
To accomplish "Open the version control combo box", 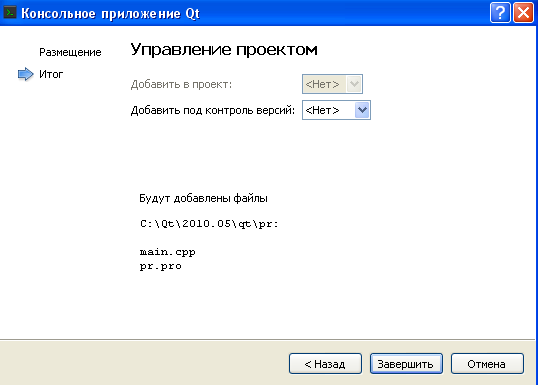I will [336, 110].
